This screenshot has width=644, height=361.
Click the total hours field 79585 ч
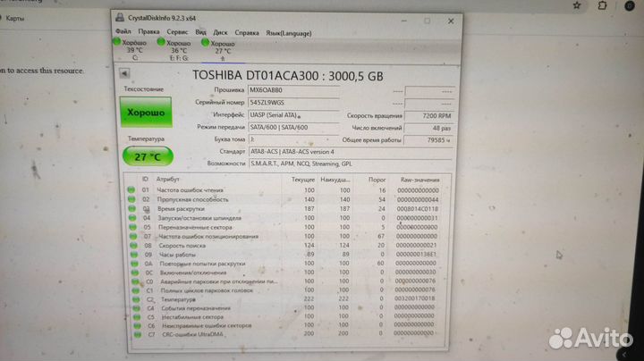point(428,140)
